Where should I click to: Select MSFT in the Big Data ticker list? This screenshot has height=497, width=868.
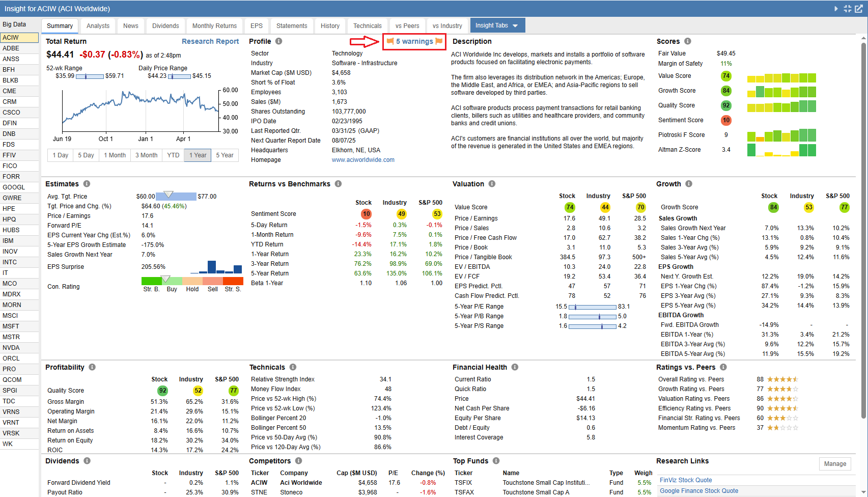click(x=19, y=326)
